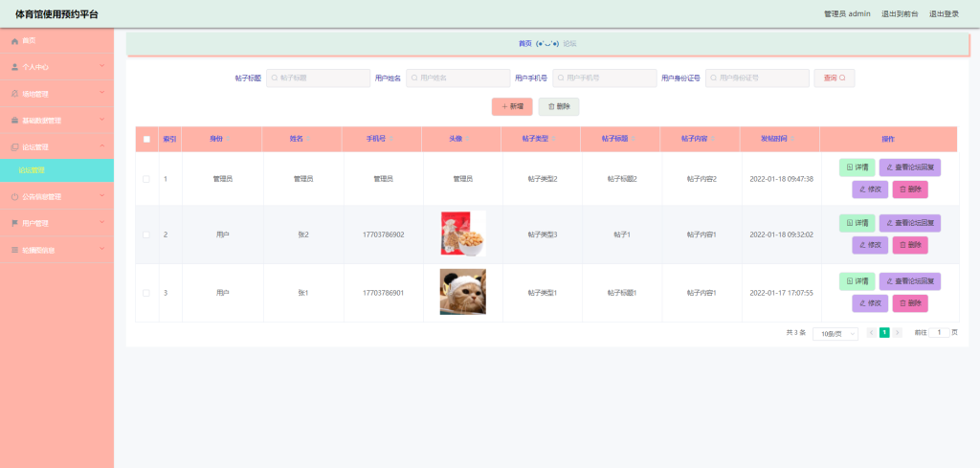Click the home icon beside 首页
The width and height of the screenshot is (980, 468).
click(15, 40)
